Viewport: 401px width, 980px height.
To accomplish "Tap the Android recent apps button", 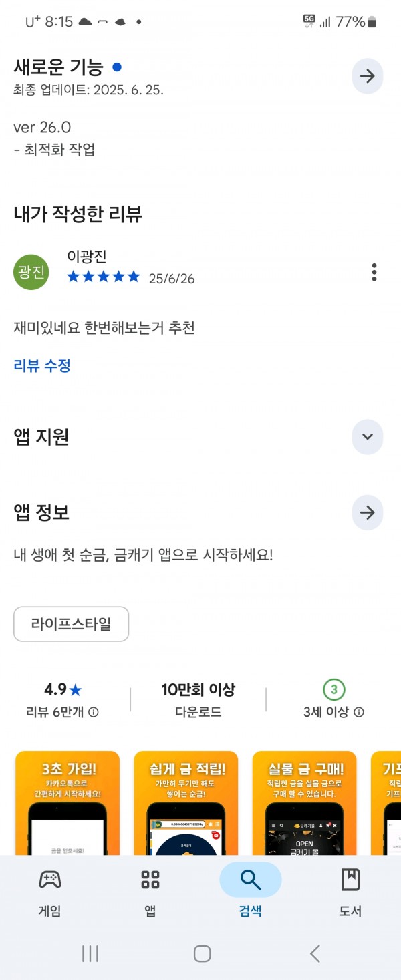I will (90, 953).
